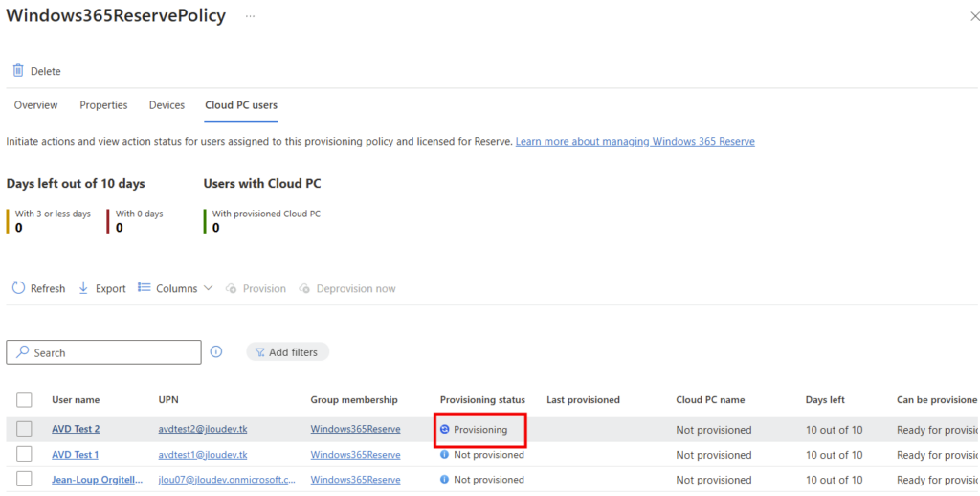
Task: Click Cloud PC name 'Not provisioned' for AVD Test 1
Action: [x=714, y=455]
